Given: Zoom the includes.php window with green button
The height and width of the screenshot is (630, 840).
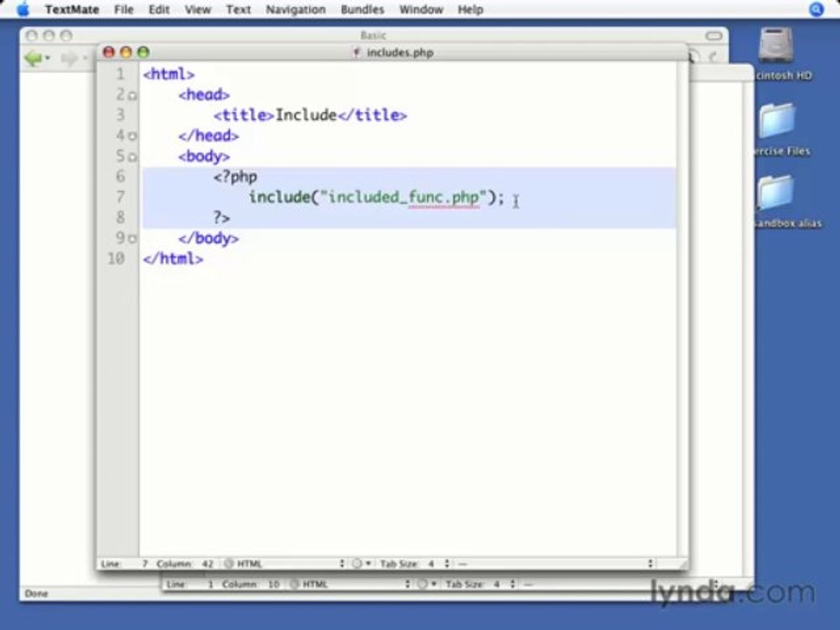Looking at the screenshot, I should tap(143, 52).
